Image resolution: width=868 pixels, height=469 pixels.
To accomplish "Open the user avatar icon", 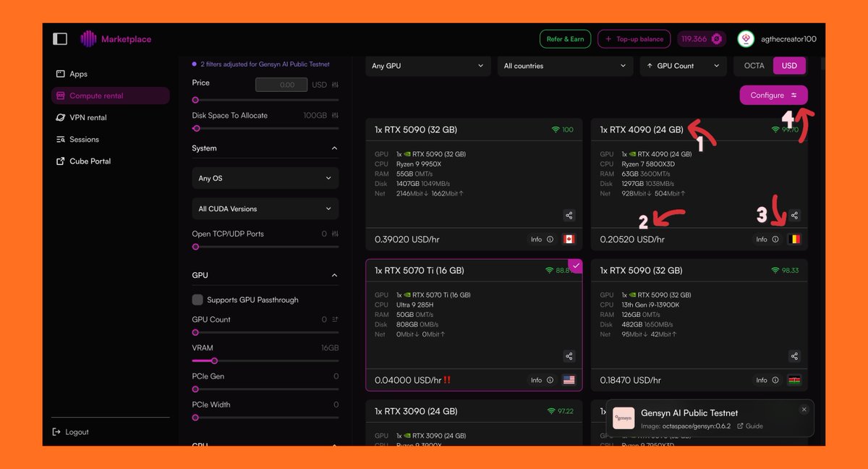I will point(746,39).
